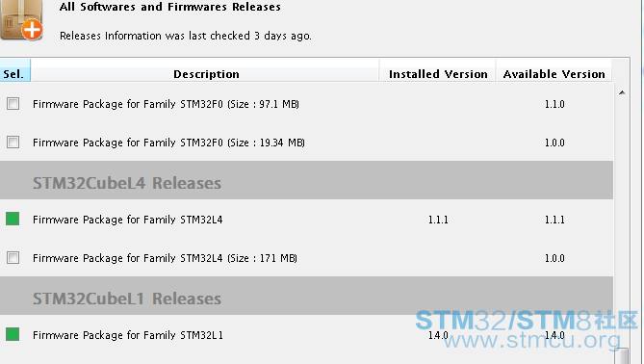Click green installed indicator for STM32L1
The height and width of the screenshot is (364, 644).
pyautogui.click(x=13, y=334)
